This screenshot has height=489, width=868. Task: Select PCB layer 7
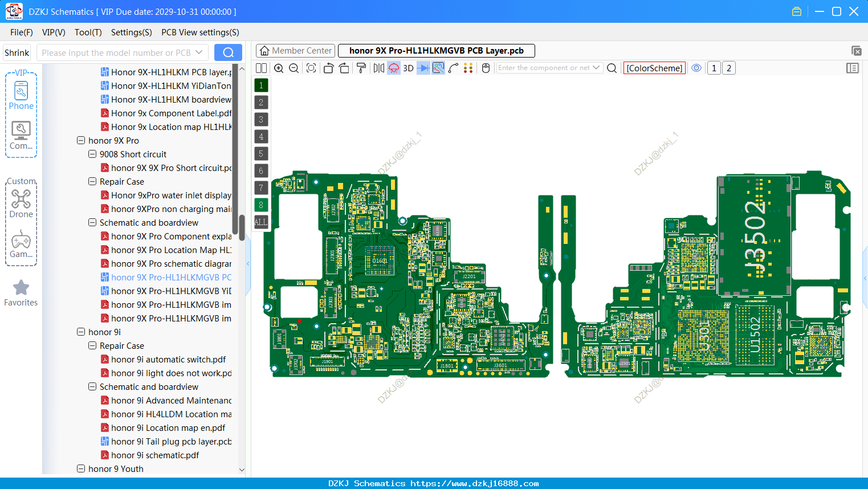point(261,188)
